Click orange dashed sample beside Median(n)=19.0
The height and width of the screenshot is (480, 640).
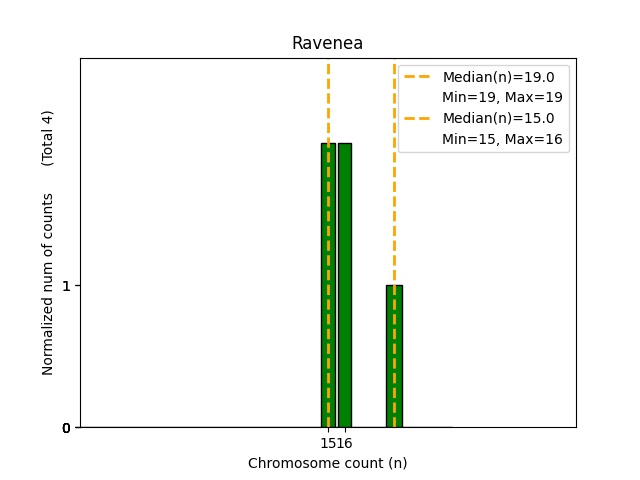click(418, 77)
